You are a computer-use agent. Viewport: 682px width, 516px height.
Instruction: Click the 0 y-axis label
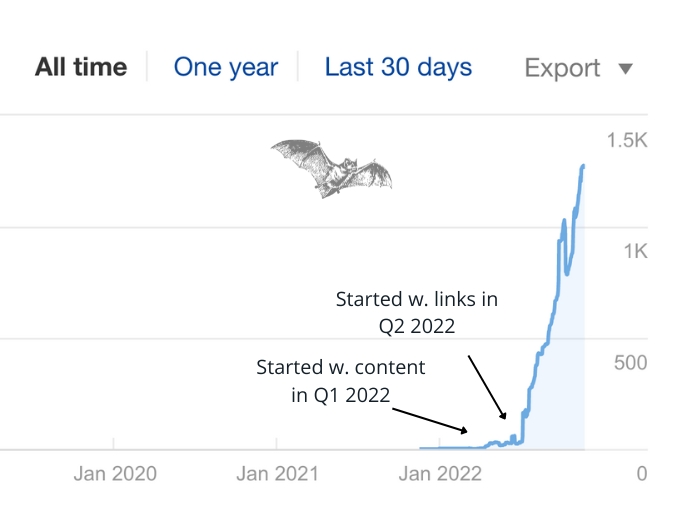pyautogui.click(x=642, y=473)
